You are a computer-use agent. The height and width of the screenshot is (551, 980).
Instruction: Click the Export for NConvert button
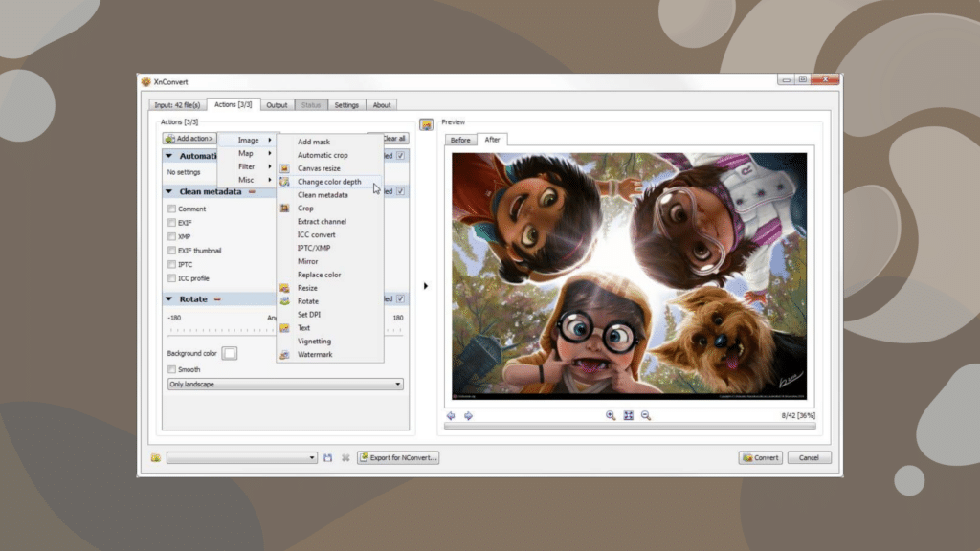tap(398, 458)
